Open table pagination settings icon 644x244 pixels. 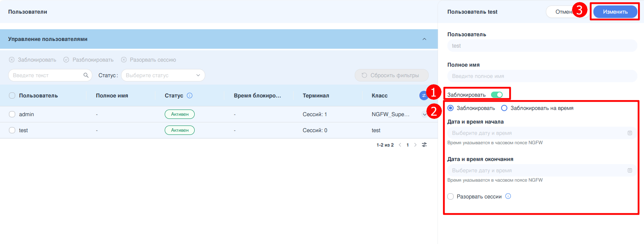click(424, 145)
